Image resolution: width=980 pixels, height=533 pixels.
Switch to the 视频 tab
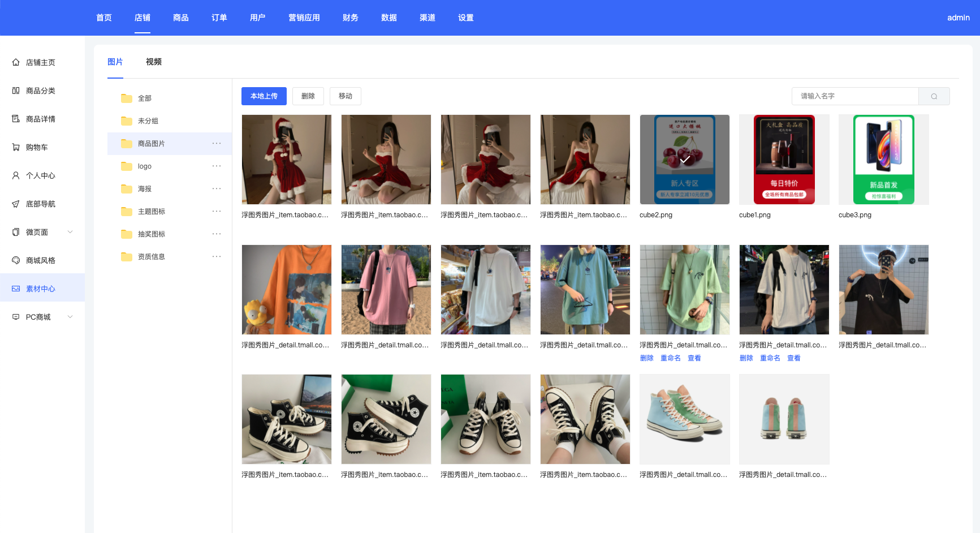154,62
